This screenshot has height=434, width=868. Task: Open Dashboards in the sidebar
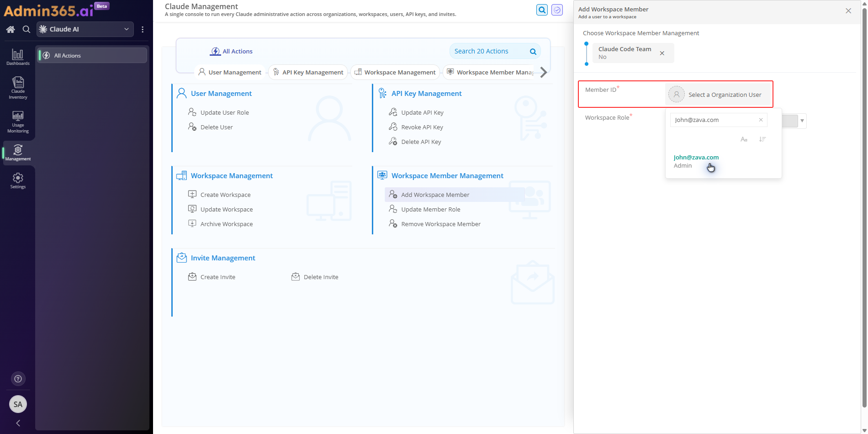[x=18, y=57]
